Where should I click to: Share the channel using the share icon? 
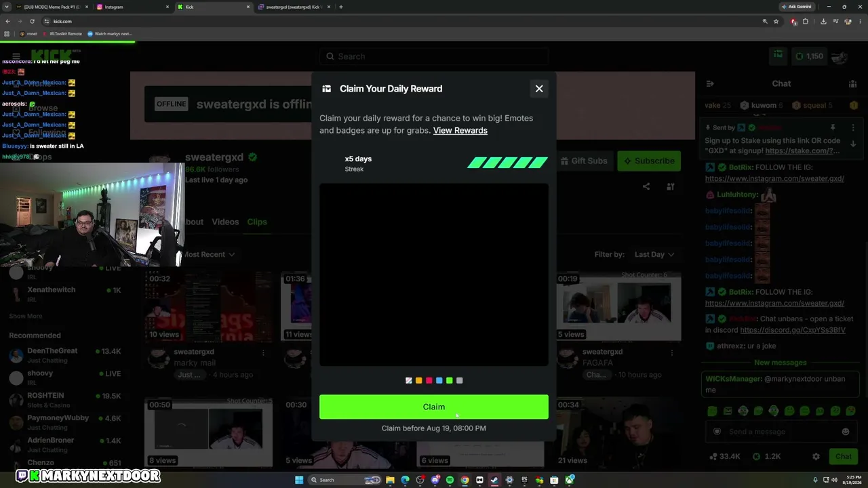coord(646,186)
